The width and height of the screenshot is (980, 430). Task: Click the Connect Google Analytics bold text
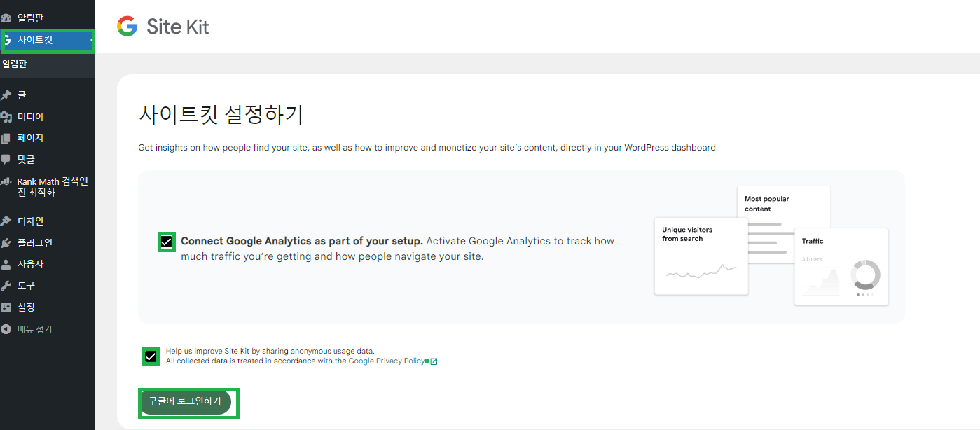click(302, 241)
